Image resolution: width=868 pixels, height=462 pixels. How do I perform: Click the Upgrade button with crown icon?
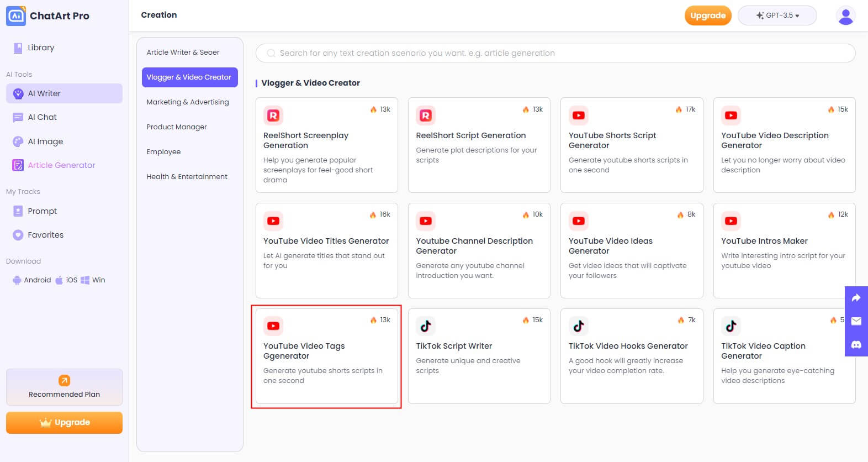(64, 423)
